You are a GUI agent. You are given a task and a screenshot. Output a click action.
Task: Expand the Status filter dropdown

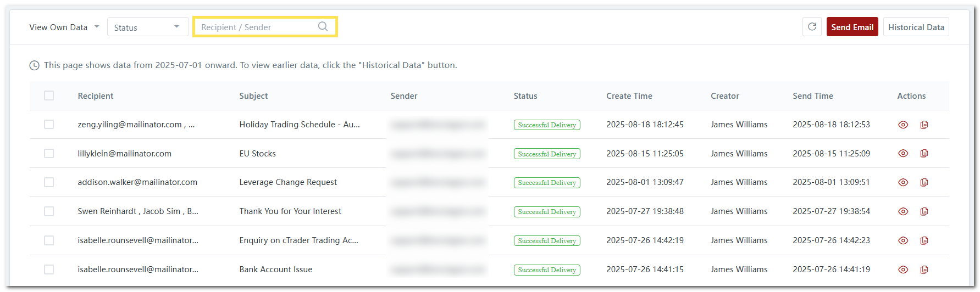click(147, 27)
